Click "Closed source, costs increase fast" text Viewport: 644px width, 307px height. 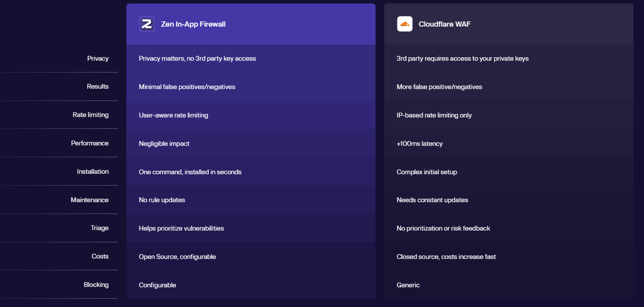(446, 257)
